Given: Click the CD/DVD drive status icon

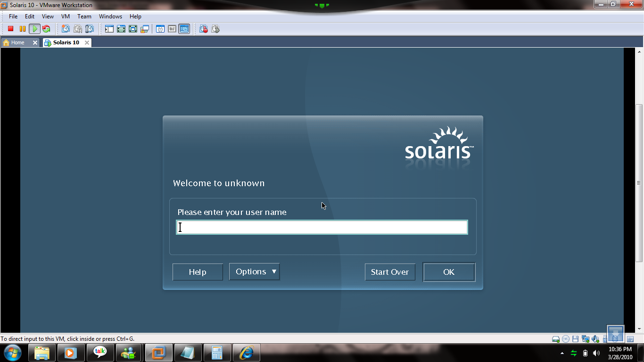Looking at the screenshot, I should [x=566, y=339].
